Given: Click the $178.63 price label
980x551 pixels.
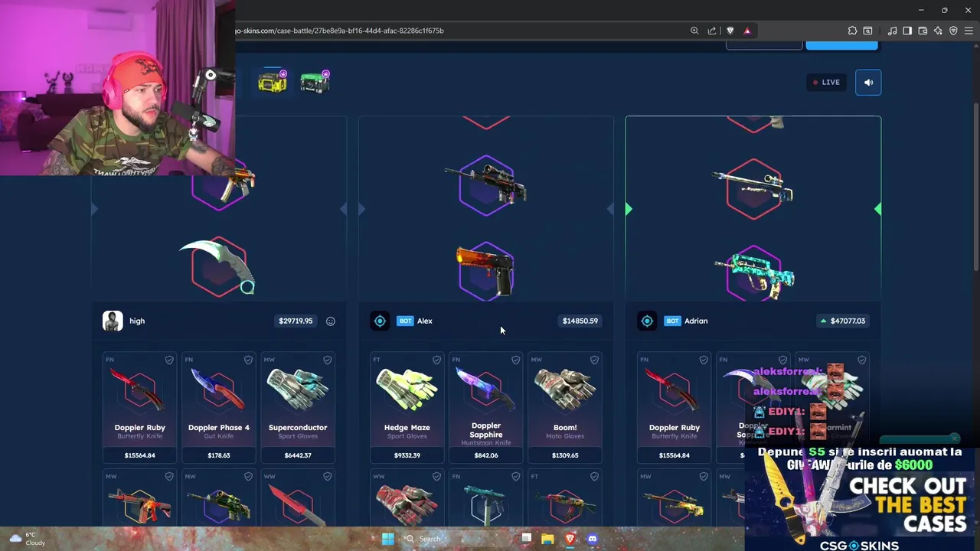Looking at the screenshot, I should coord(219,455).
